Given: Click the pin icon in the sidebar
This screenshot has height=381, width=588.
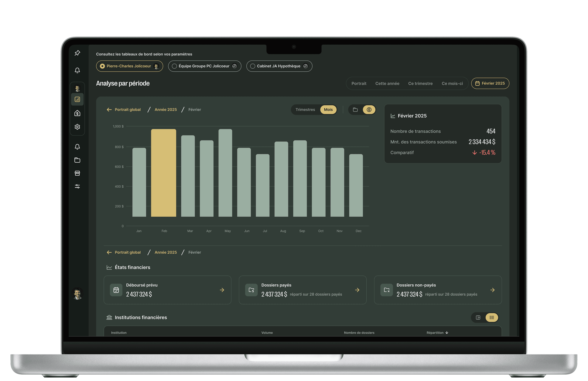Looking at the screenshot, I should click(x=77, y=53).
